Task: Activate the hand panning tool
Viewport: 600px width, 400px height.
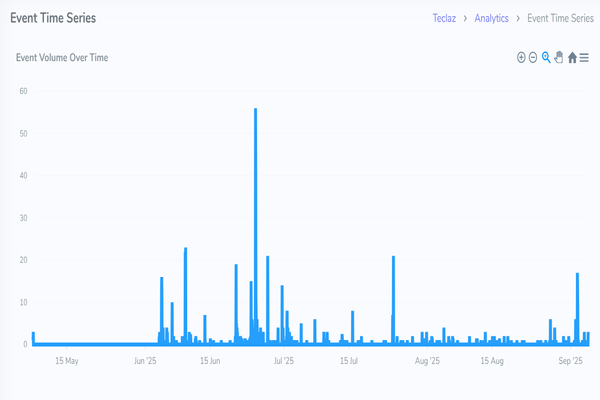Action: pyautogui.click(x=559, y=57)
